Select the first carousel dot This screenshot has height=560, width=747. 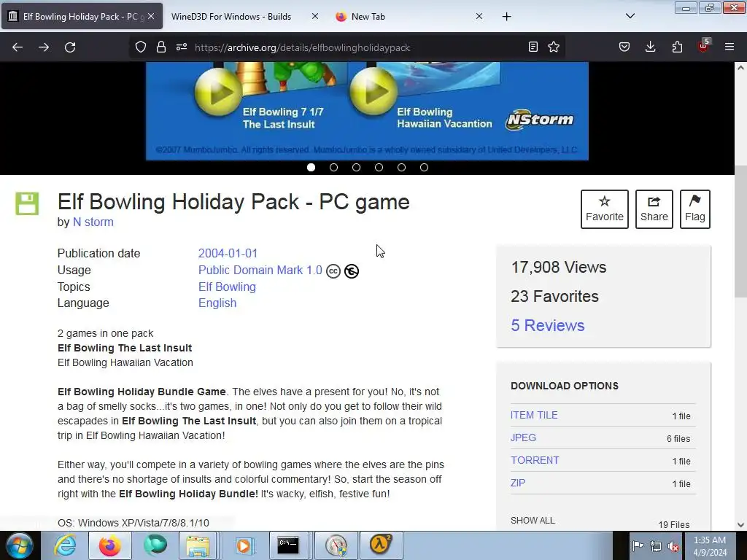311,167
